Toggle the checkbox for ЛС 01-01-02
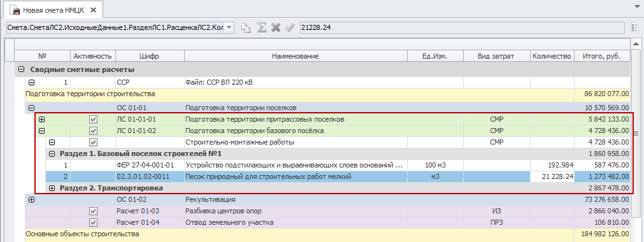Image resolution: width=644 pixels, height=242 pixels. tap(93, 131)
